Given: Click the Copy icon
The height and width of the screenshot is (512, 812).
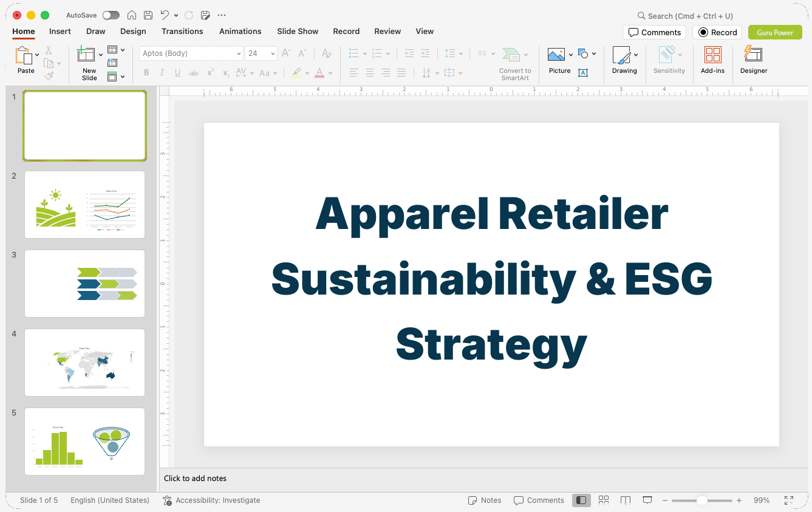Looking at the screenshot, I should (x=49, y=63).
